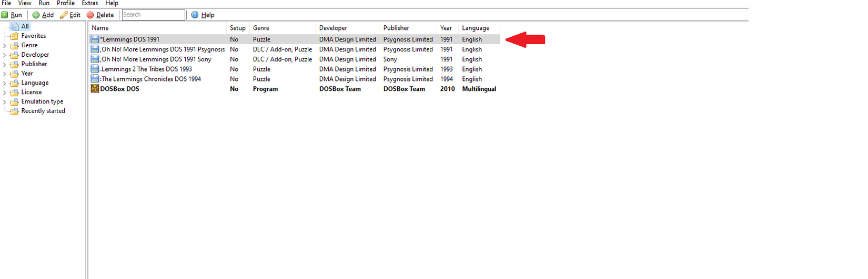
Task: Click the Favorites folder icon
Action: (15, 36)
